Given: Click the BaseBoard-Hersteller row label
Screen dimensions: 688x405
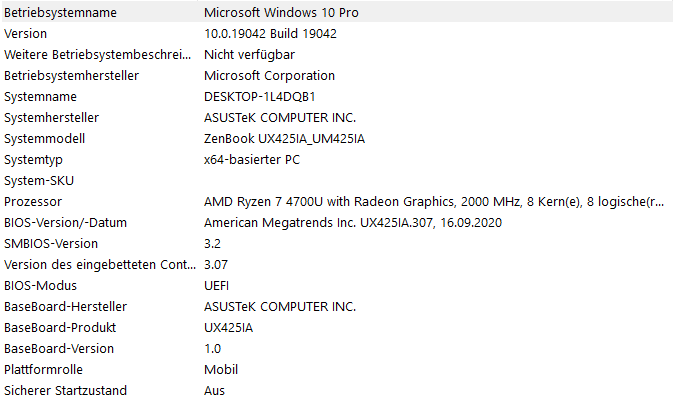Looking at the screenshot, I should [x=65, y=307].
